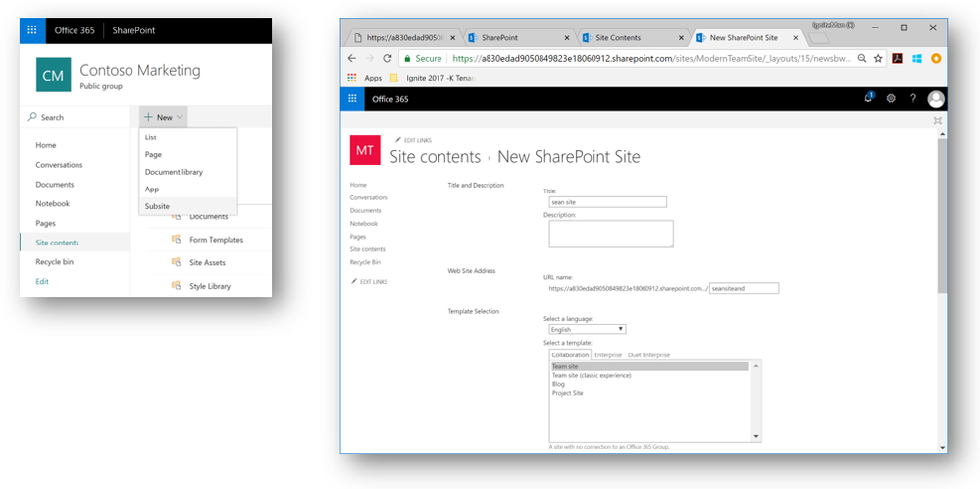Toggle the focus on content icon
The image size is (980, 489).
pyautogui.click(x=937, y=120)
